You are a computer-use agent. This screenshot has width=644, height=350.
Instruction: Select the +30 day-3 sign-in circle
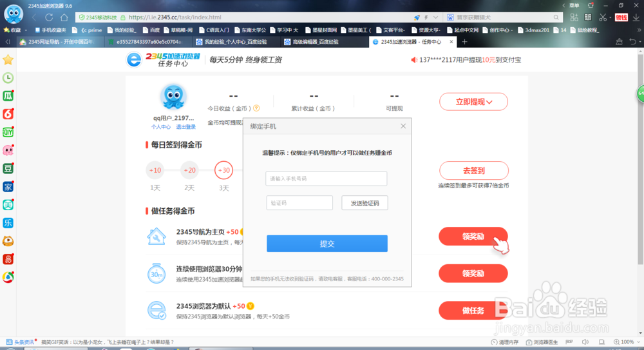tap(223, 170)
